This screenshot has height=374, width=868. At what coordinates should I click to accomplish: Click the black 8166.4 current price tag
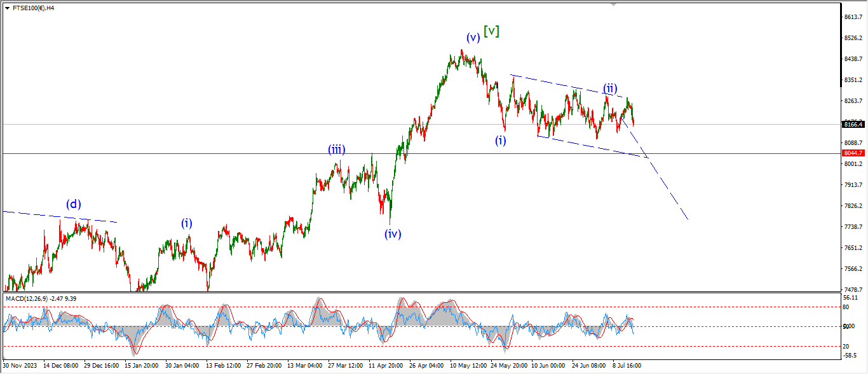[852, 124]
